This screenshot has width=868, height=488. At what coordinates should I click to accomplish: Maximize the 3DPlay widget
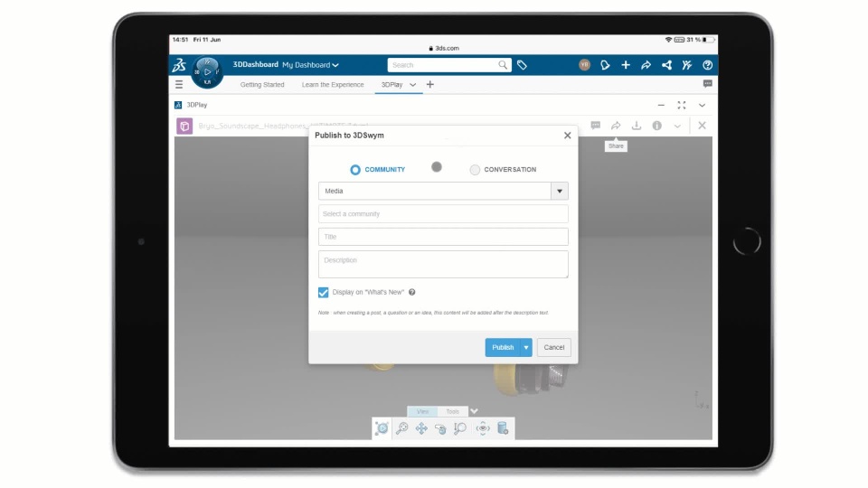[682, 105]
